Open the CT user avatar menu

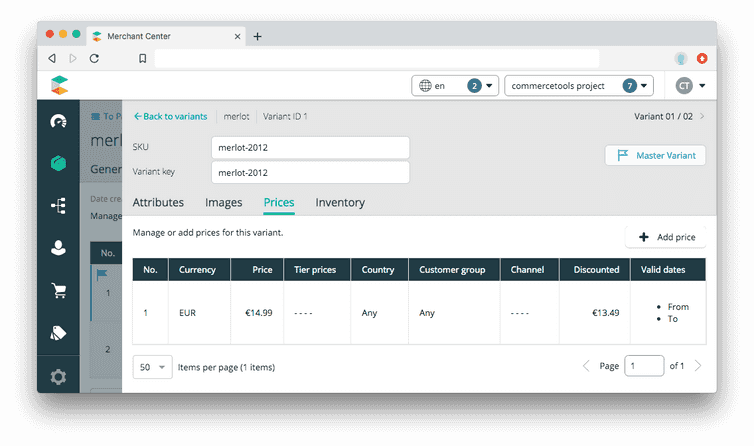click(690, 86)
